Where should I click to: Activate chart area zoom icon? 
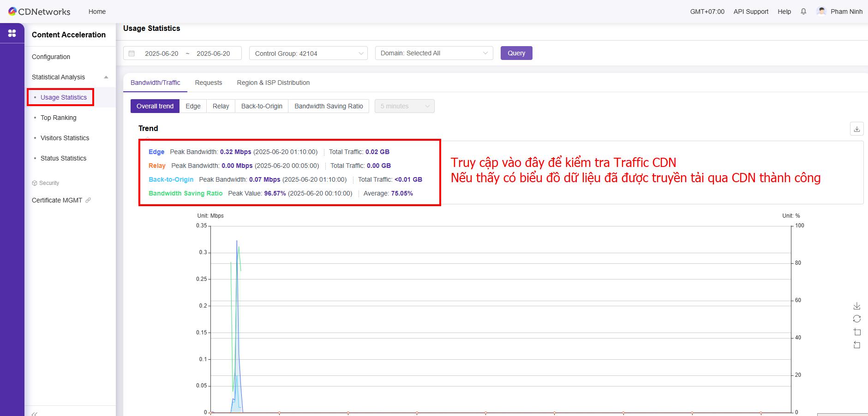pyautogui.click(x=857, y=332)
